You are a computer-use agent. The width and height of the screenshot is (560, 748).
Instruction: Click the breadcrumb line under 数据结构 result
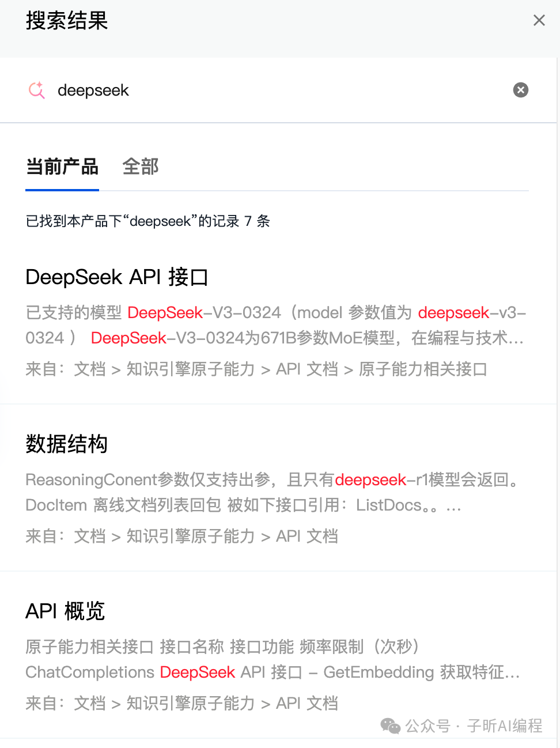[182, 536]
